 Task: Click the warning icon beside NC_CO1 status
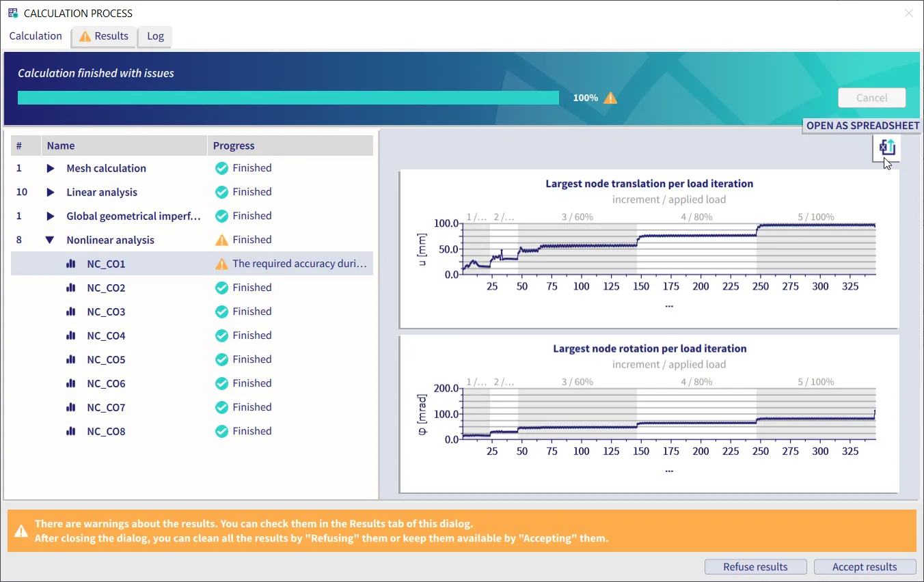point(221,264)
